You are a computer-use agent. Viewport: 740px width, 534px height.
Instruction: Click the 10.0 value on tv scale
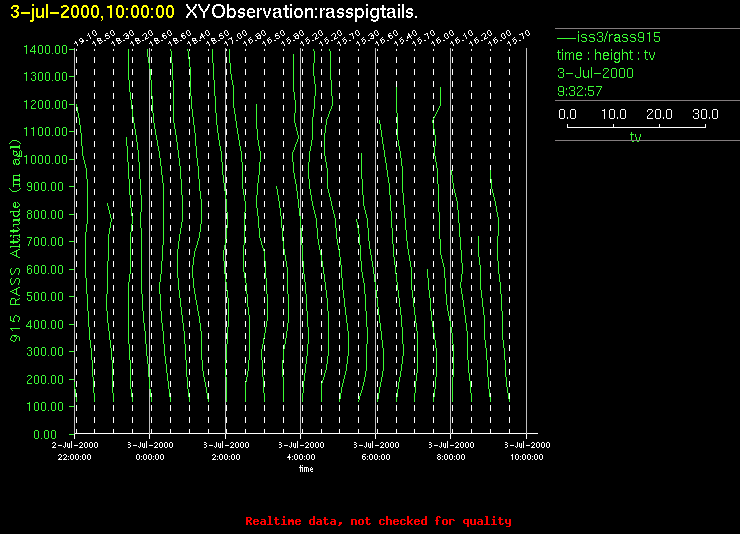(614, 114)
